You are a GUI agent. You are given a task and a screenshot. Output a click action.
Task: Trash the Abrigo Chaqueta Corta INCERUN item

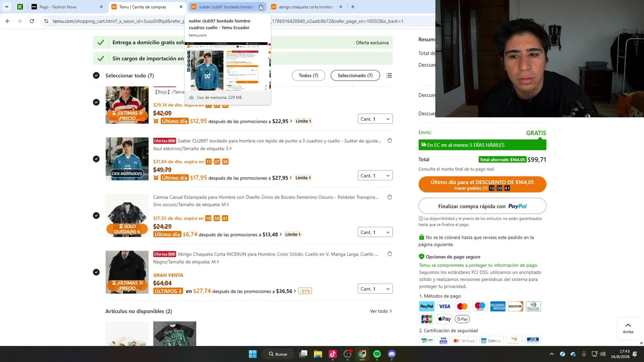click(x=389, y=254)
